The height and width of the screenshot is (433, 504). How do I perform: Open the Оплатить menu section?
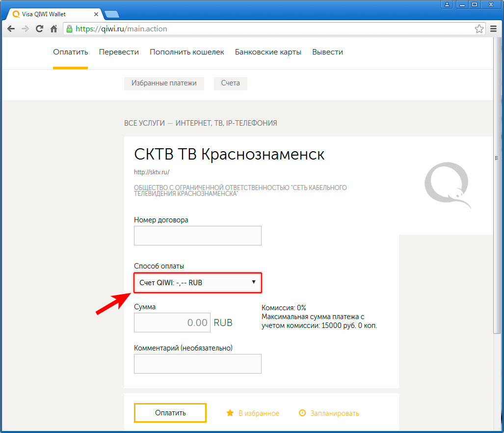pyautogui.click(x=70, y=52)
